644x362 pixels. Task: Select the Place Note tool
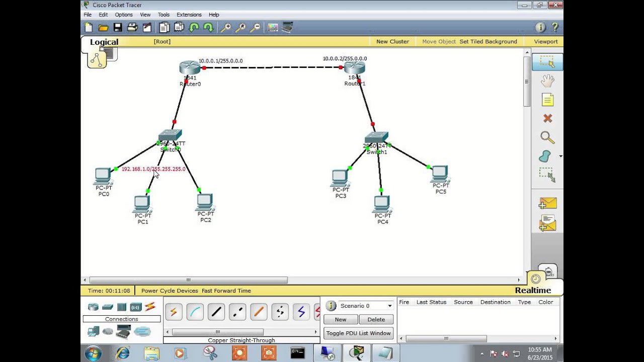point(547,100)
